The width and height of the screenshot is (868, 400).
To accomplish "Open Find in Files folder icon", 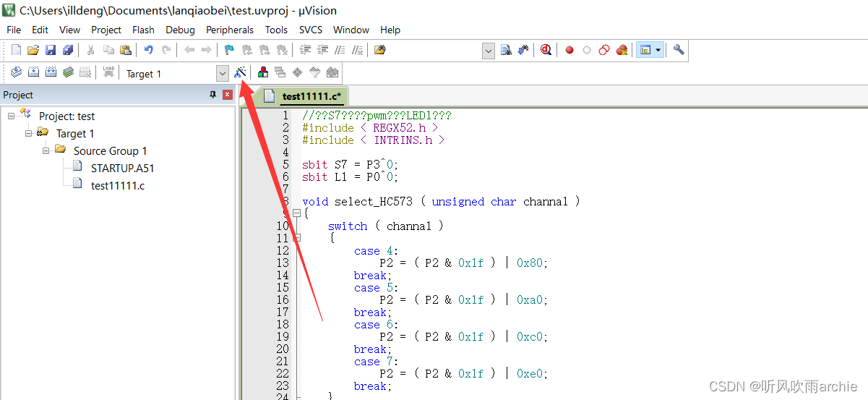I will 379,50.
